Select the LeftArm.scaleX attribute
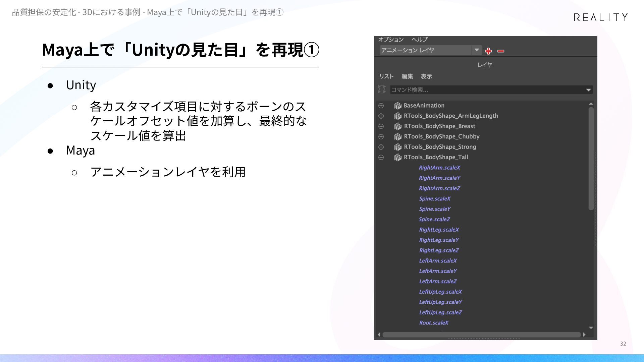The width and height of the screenshot is (644, 362). tap(438, 261)
